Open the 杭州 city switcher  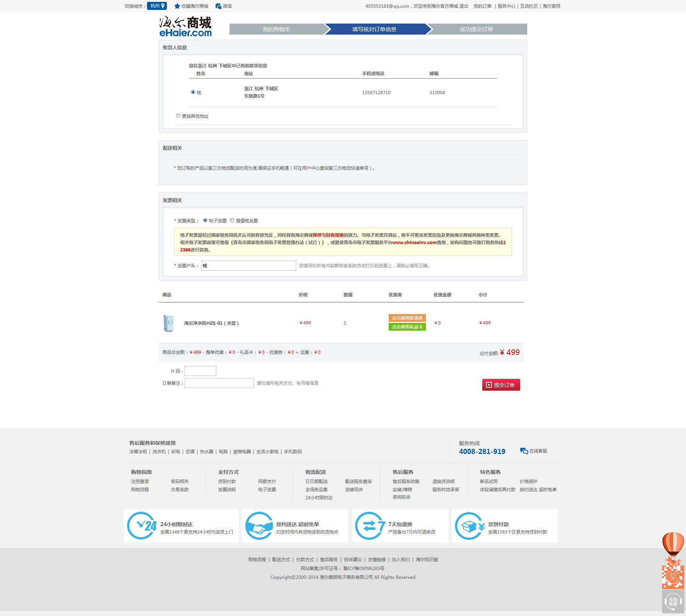[x=157, y=6]
